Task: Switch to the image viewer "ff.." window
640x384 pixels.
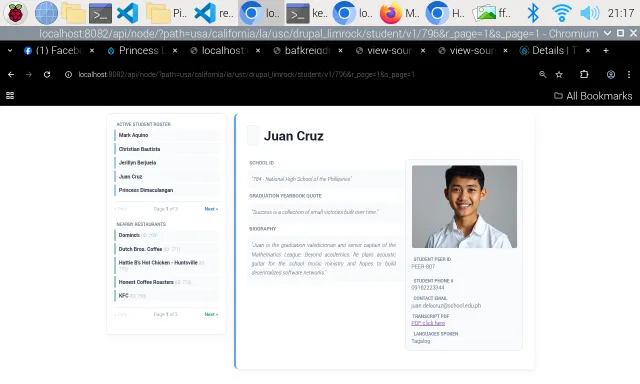Action: [x=492, y=13]
